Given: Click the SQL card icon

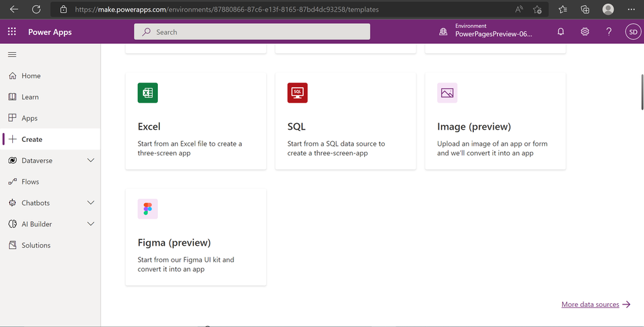Looking at the screenshot, I should pos(297,93).
